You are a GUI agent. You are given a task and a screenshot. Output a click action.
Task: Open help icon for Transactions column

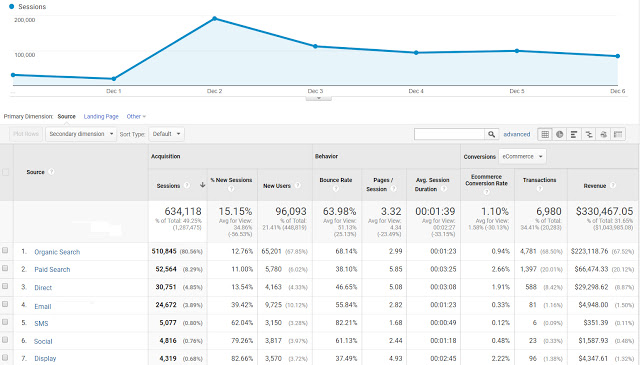pyautogui.click(x=539, y=189)
